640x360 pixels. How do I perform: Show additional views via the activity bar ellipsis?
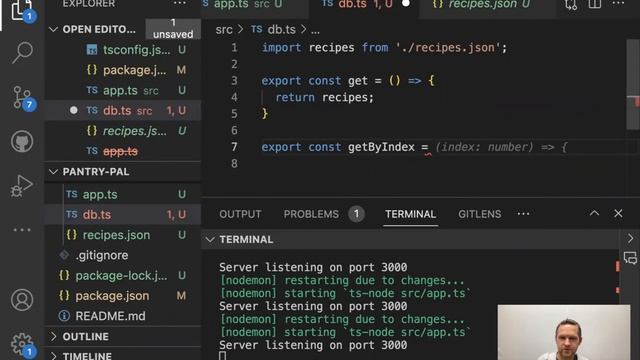(22, 230)
